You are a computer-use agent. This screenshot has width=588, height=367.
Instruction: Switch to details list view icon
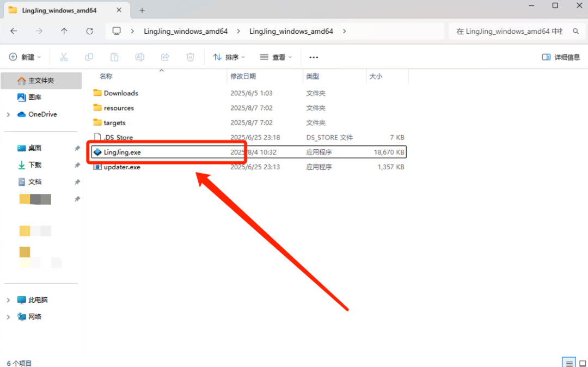569,363
